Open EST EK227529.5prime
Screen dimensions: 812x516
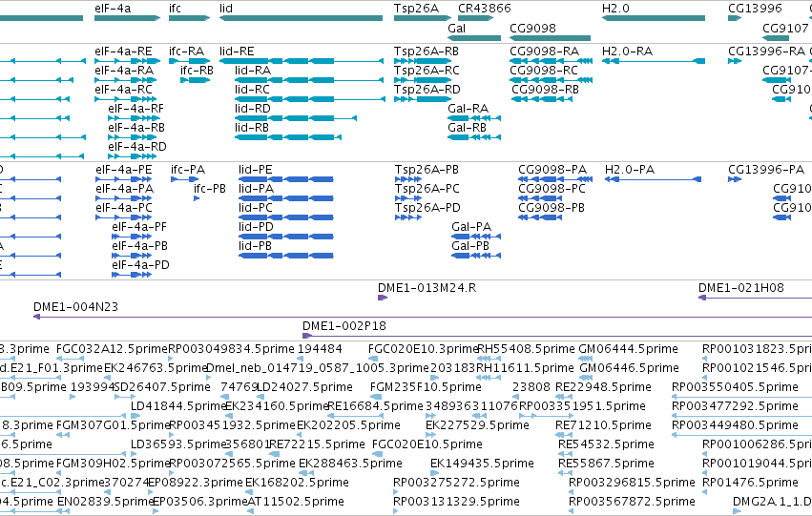(477, 425)
